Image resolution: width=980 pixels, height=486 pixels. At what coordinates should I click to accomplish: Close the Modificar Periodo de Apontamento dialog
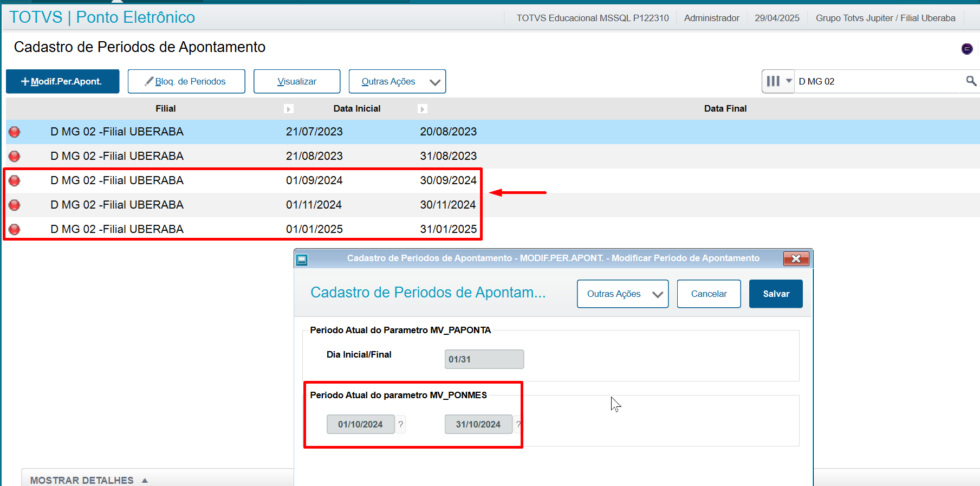(796, 258)
